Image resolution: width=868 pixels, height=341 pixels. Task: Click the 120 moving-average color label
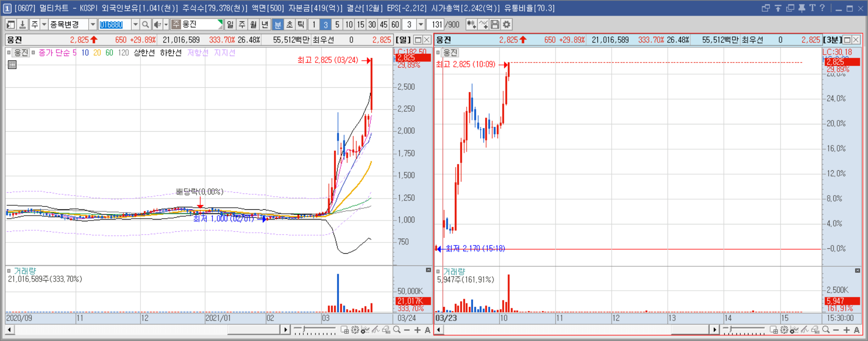123,53
